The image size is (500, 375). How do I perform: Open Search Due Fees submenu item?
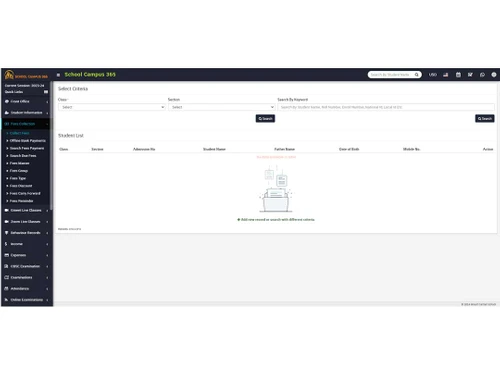point(23,156)
